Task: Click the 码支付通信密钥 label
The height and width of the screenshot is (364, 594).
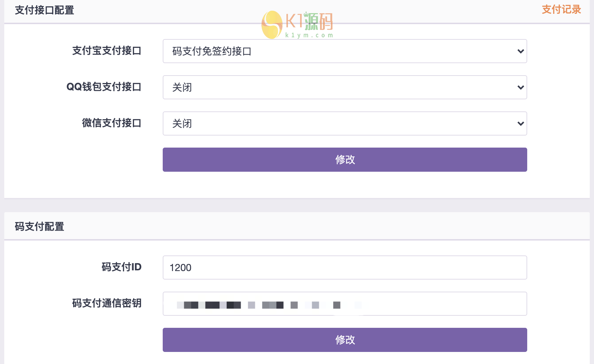Action: [x=107, y=303]
